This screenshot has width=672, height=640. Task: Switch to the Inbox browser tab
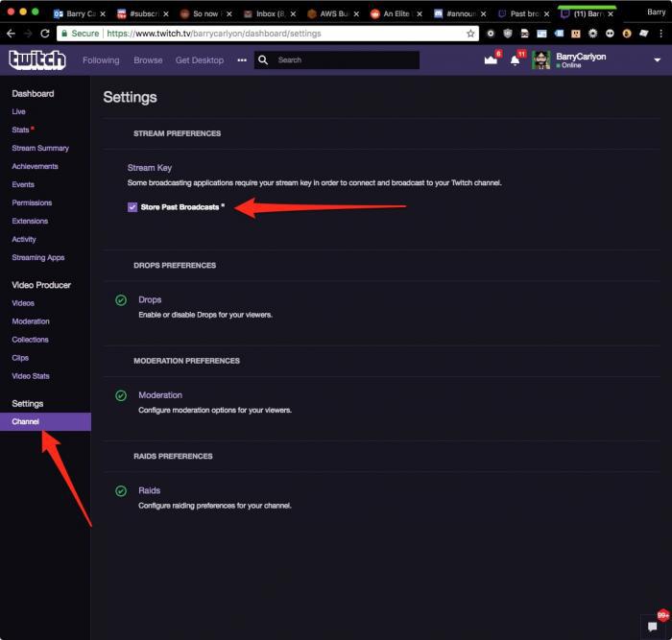(270, 13)
